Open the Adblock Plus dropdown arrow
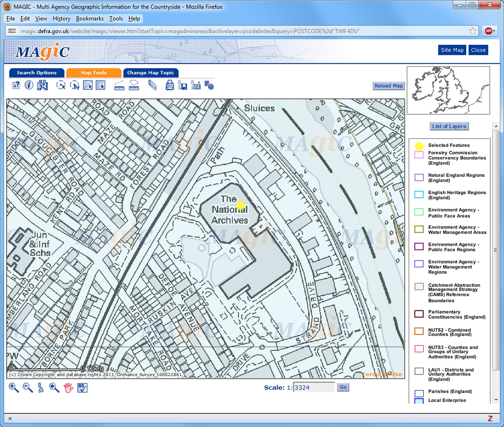504x427 pixels. coord(494,31)
